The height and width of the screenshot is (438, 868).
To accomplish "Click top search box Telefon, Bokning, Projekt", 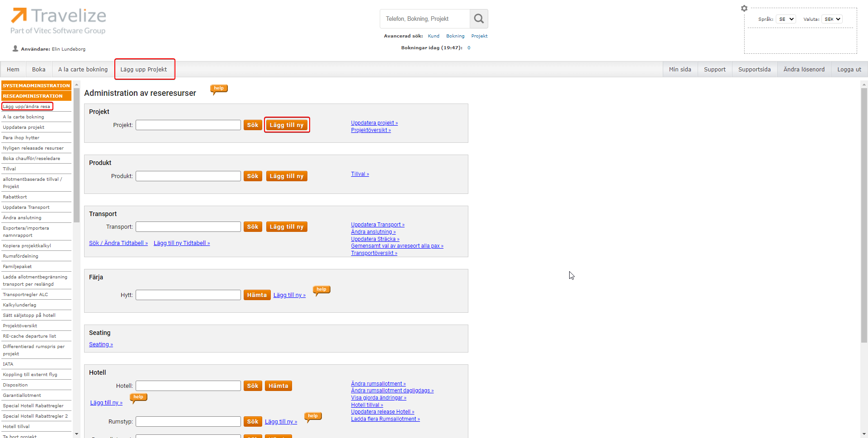I will pos(425,19).
